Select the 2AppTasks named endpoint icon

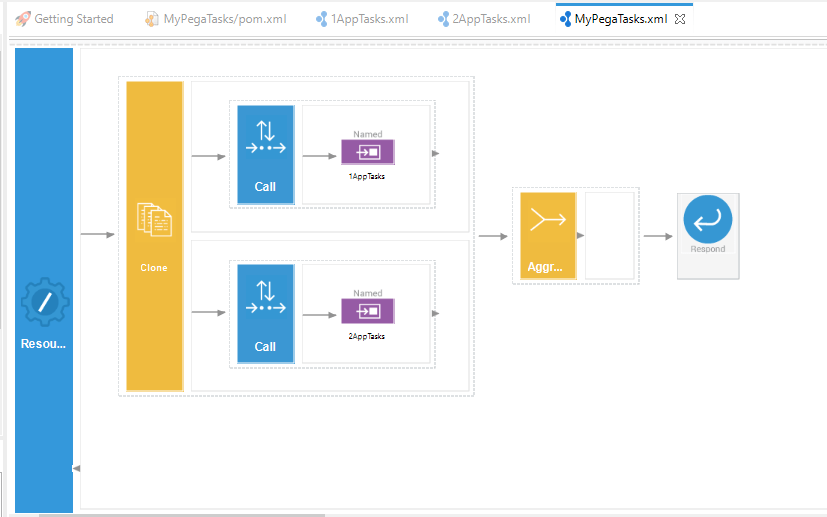pyautogui.click(x=367, y=312)
